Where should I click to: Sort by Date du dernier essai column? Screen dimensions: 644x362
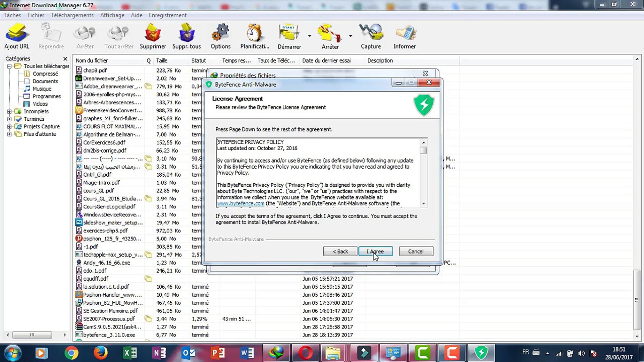332,61
